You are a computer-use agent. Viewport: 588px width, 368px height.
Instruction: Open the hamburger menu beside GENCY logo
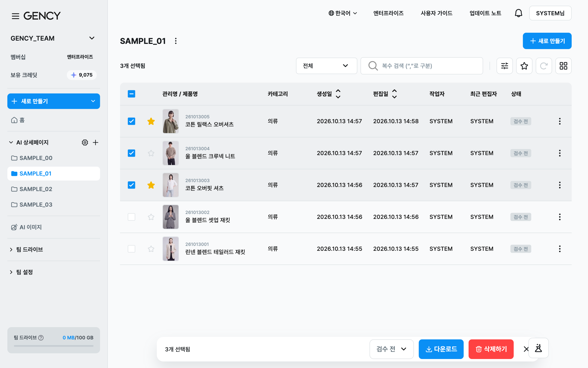point(16,16)
